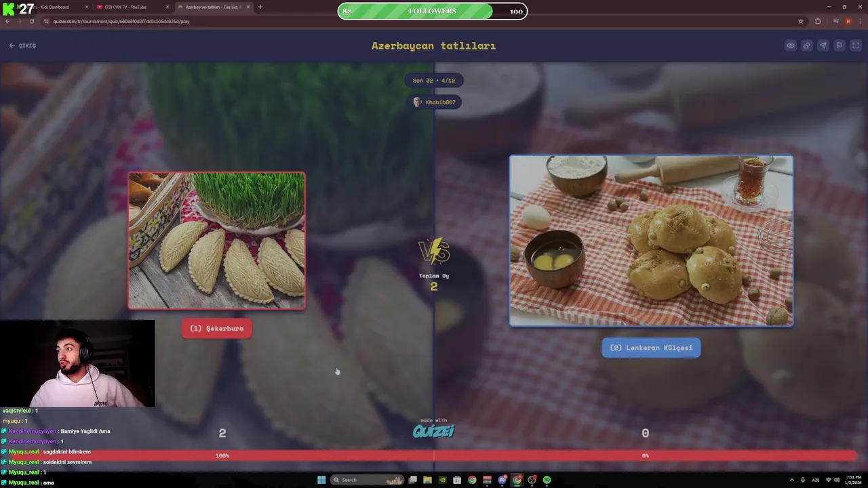Open a new browser tab
The image size is (868, 488).
pos(260,7)
